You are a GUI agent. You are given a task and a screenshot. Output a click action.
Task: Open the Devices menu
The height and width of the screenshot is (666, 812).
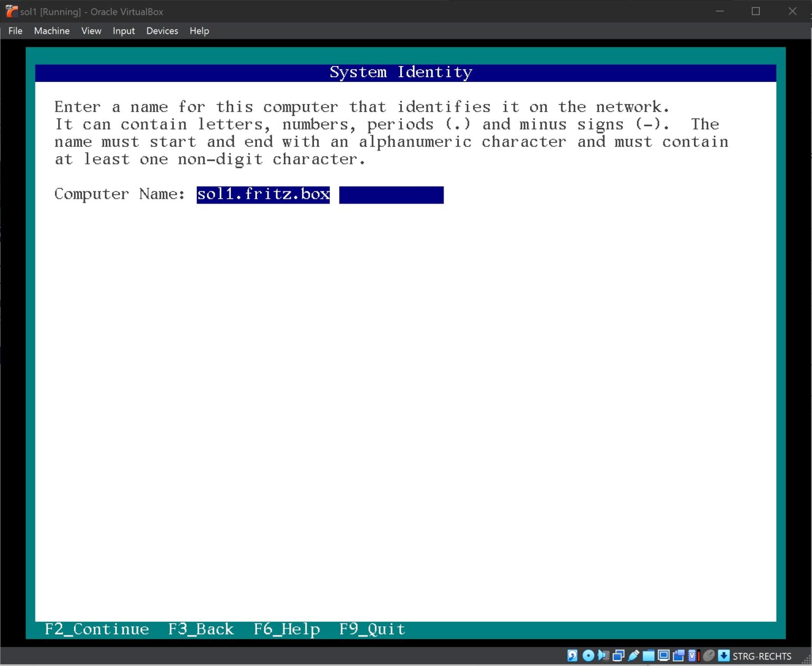click(x=162, y=31)
